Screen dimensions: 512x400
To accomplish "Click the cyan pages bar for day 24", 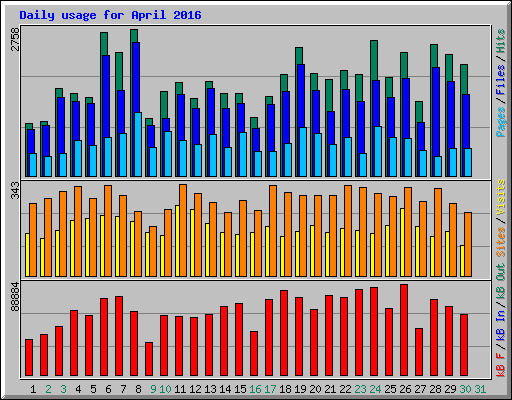I will coord(378,152).
